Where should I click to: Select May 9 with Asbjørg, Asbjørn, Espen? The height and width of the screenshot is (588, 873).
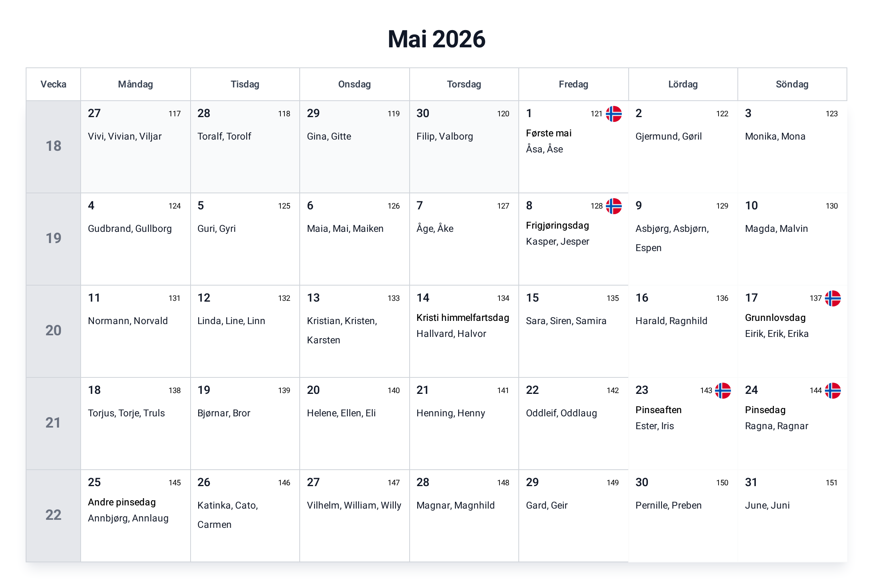(683, 239)
